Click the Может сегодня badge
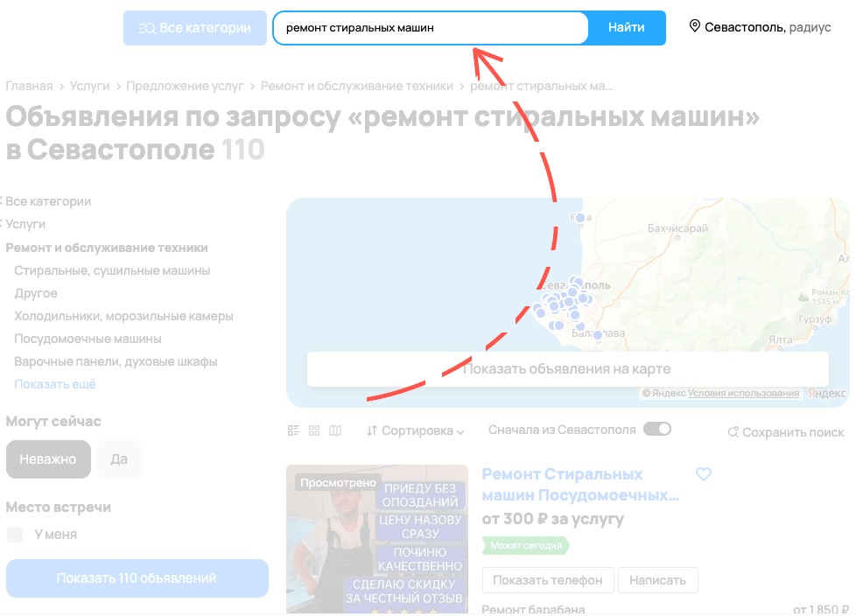Image resolution: width=856 pixels, height=616 pixels. (526, 546)
